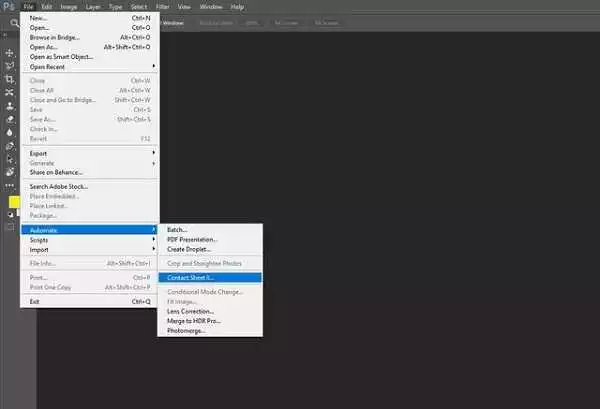Screen dimensions: 600x409
Task: Click the Fill Screen button
Action: point(326,23)
